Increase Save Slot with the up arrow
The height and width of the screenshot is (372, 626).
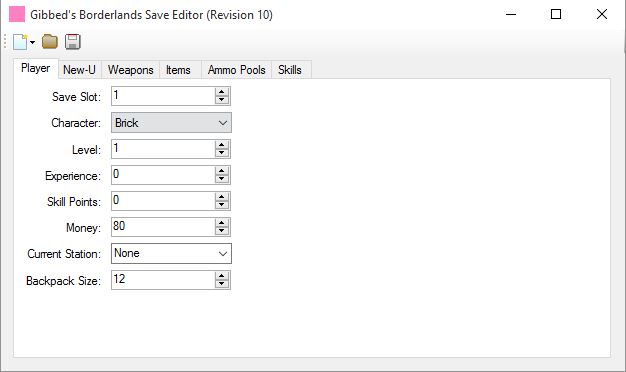[222, 92]
